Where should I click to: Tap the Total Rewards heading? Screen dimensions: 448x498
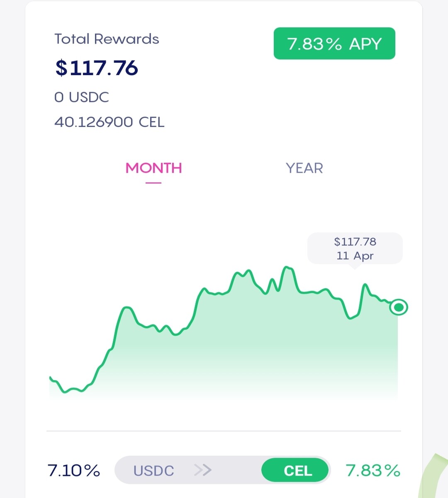pos(107,39)
